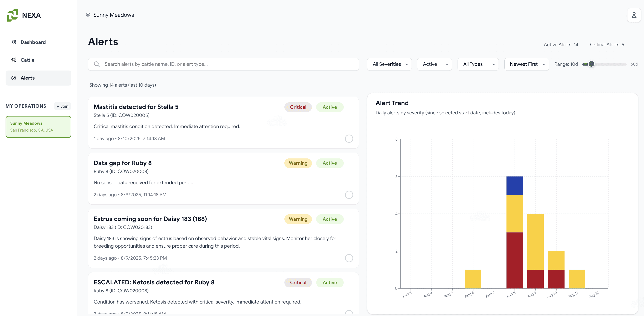Click the search magnifier icon
The width and height of the screenshot is (644, 316).
[x=97, y=64]
